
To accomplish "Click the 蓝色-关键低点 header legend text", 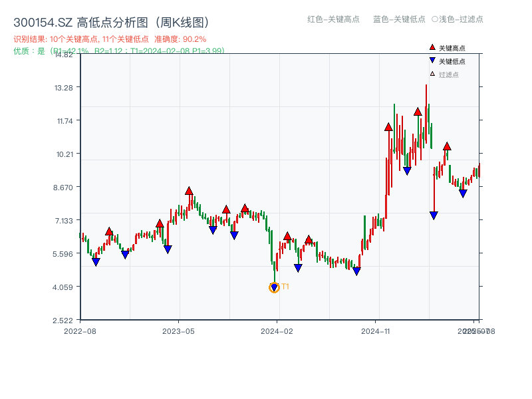I will pyautogui.click(x=399, y=19).
